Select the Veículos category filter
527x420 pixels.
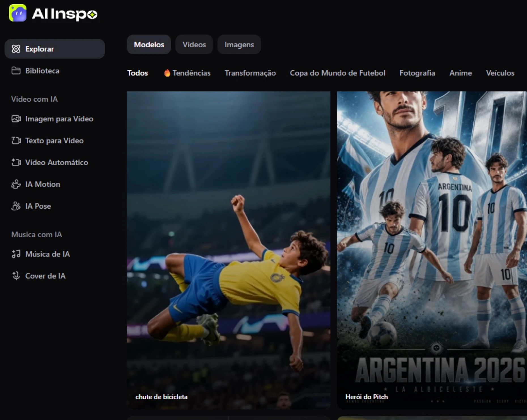pos(500,73)
